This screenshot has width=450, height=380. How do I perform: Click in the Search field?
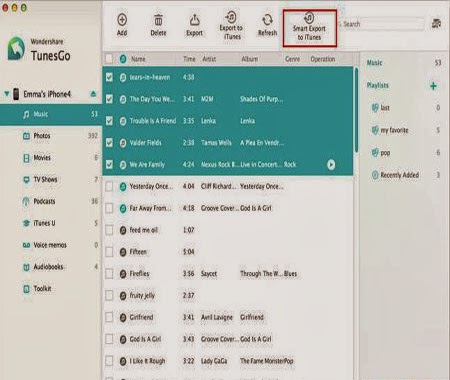(x=383, y=24)
